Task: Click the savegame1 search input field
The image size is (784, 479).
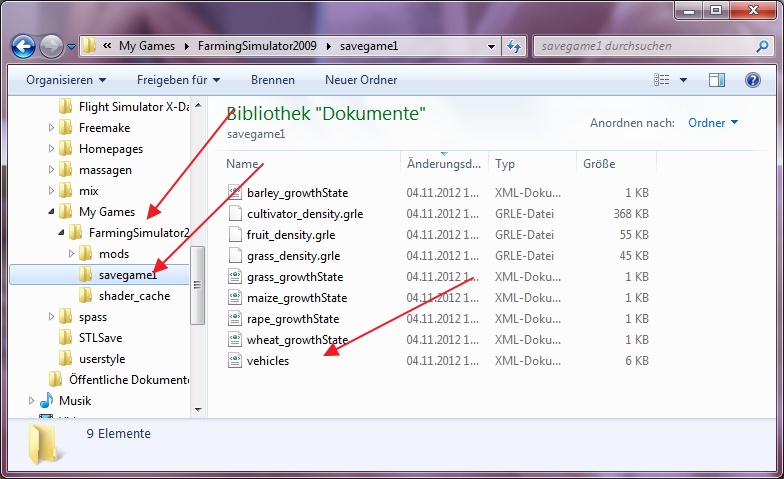Action: pos(640,46)
